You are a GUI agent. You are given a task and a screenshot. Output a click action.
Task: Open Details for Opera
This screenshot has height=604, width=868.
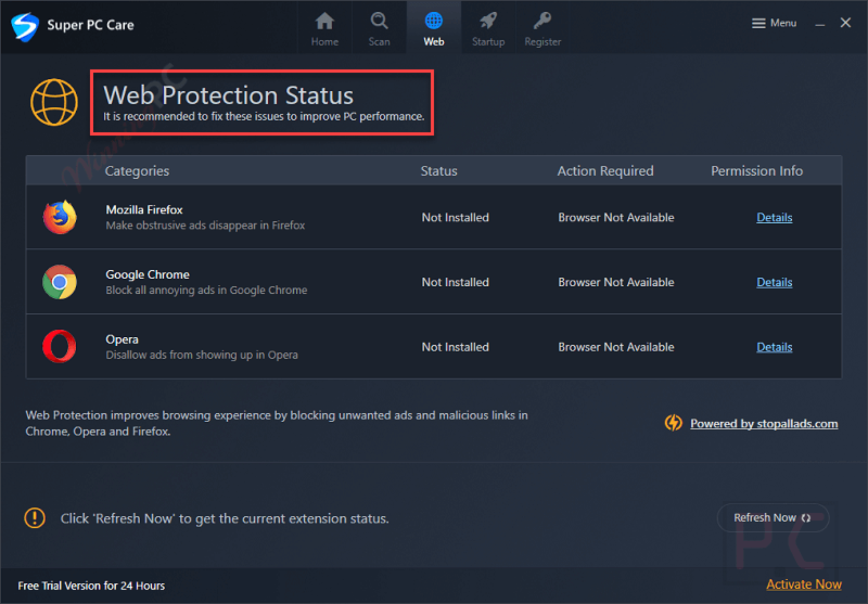click(774, 347)
